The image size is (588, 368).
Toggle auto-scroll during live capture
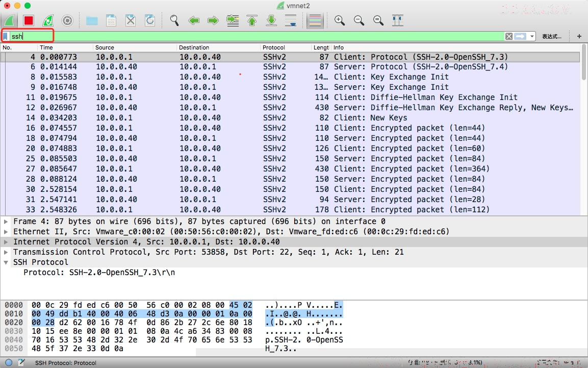pos(291,20)
